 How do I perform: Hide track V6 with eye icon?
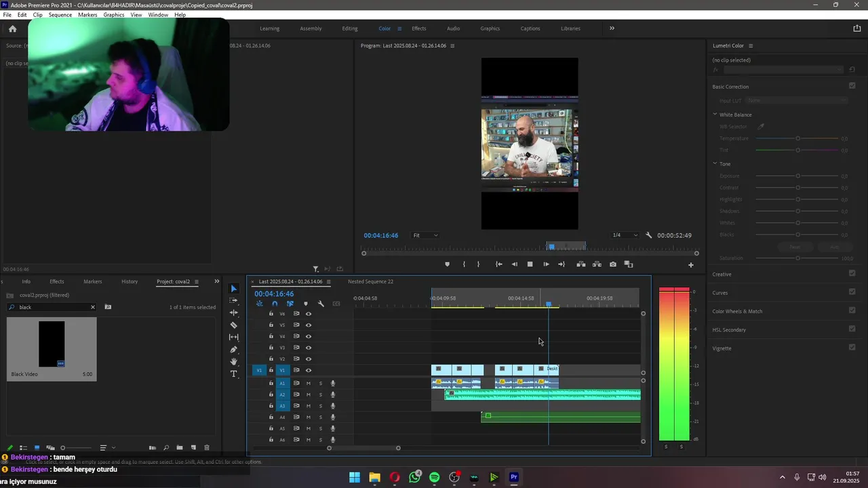309,314
